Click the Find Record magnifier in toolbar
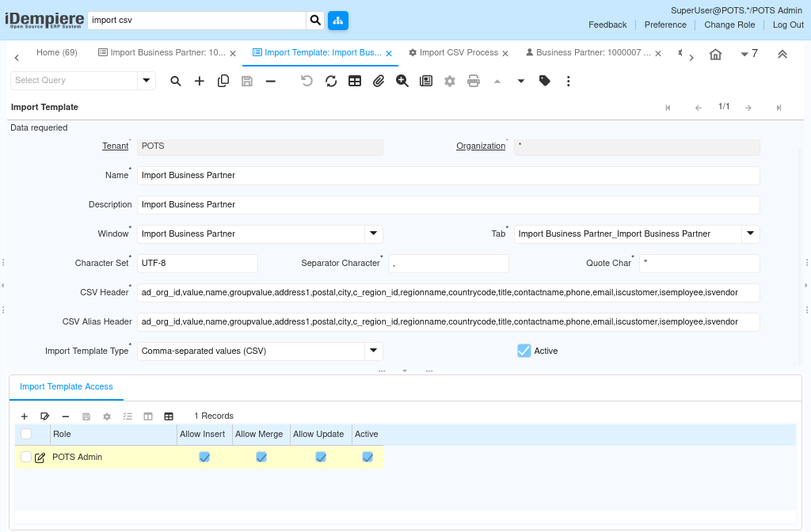Screen dimensions: 811x532 [x=176, y=82]
